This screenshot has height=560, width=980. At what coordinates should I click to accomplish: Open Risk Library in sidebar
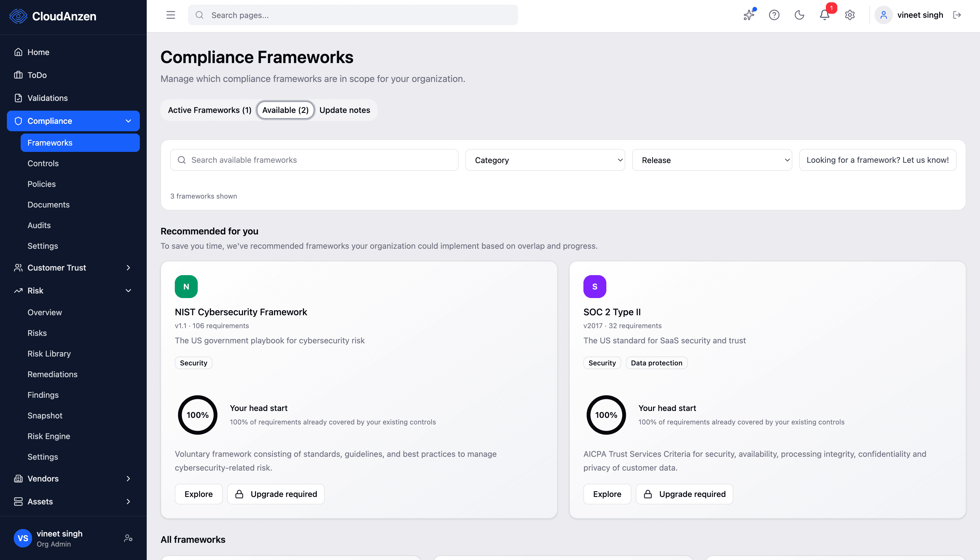click(49, 354)
